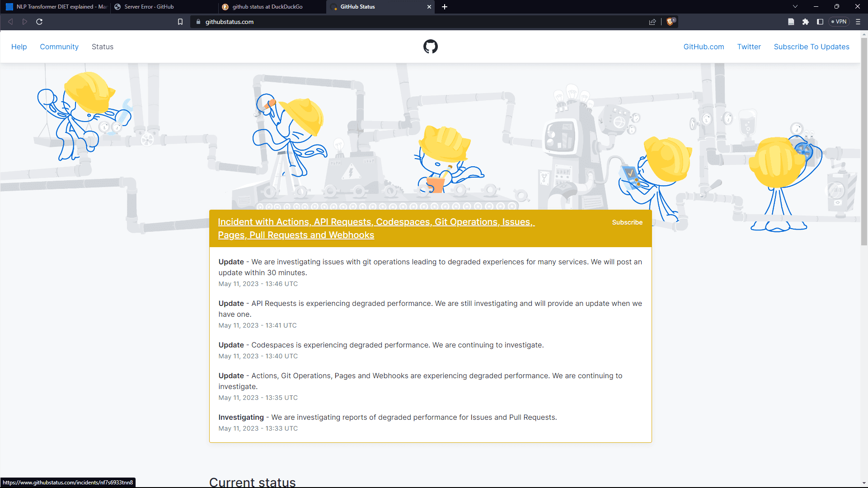Open Brave Shields lion icon
The width and height of the screenshot is (868, 488).
point(671,21)
